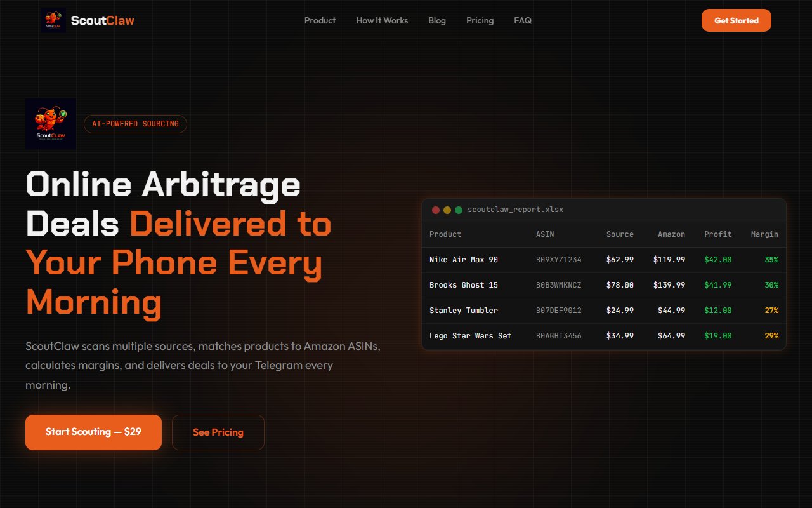
Task: Click the Source column header
Action: coord(620,234)
